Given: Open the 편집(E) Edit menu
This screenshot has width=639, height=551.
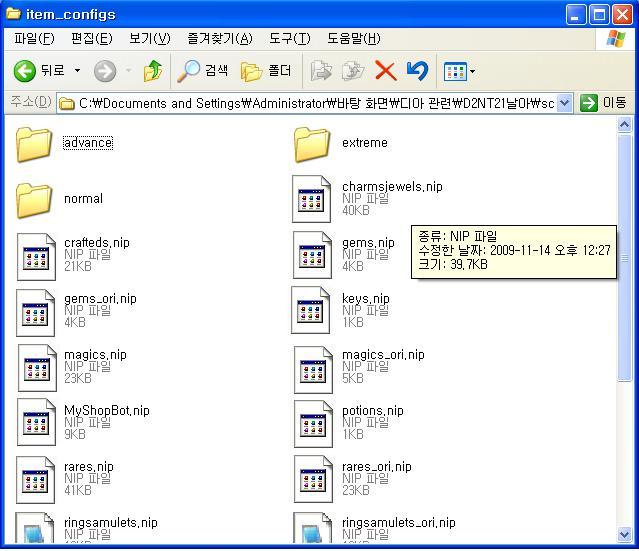Looking at the screenshot, I should pos(92,39).
